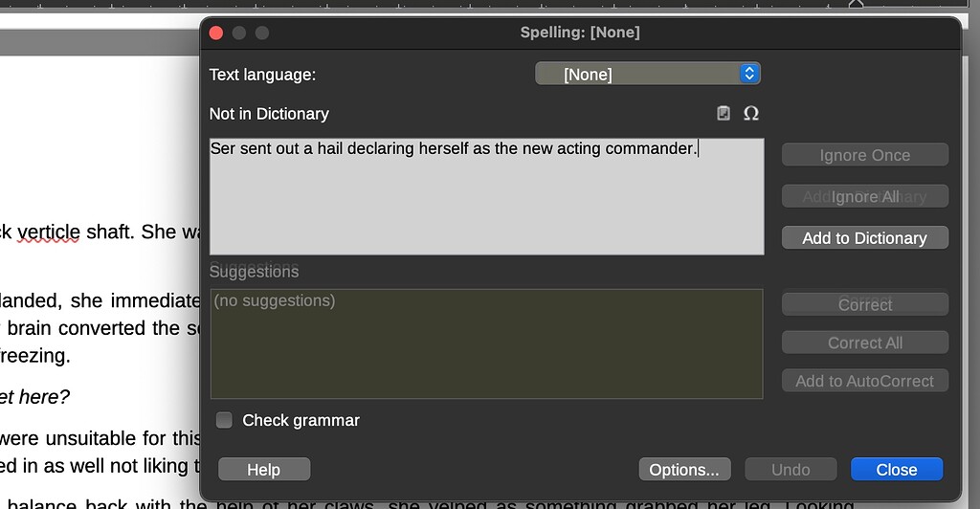Click the paste clipboard icon
This screenshot has width=980, height=509.
pyautogui.click(x=724, y=113)
